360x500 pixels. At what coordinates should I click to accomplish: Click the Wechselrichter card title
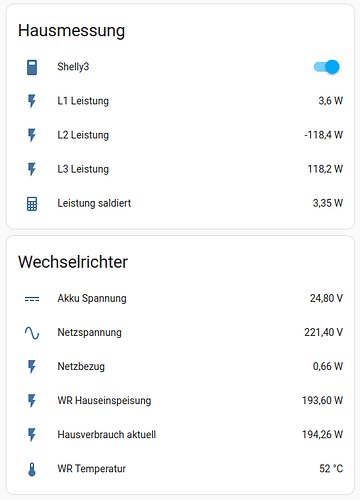coord(73,262)
